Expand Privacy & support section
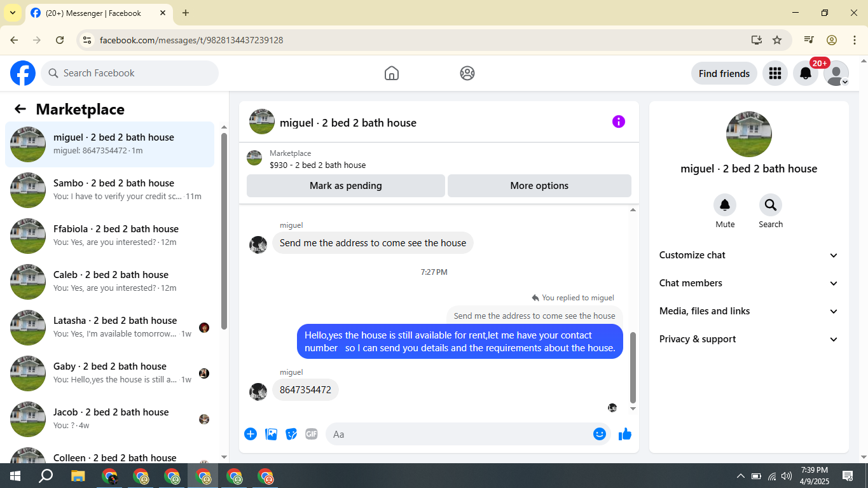This screenshot has width=868, height=488. (749, 339)
